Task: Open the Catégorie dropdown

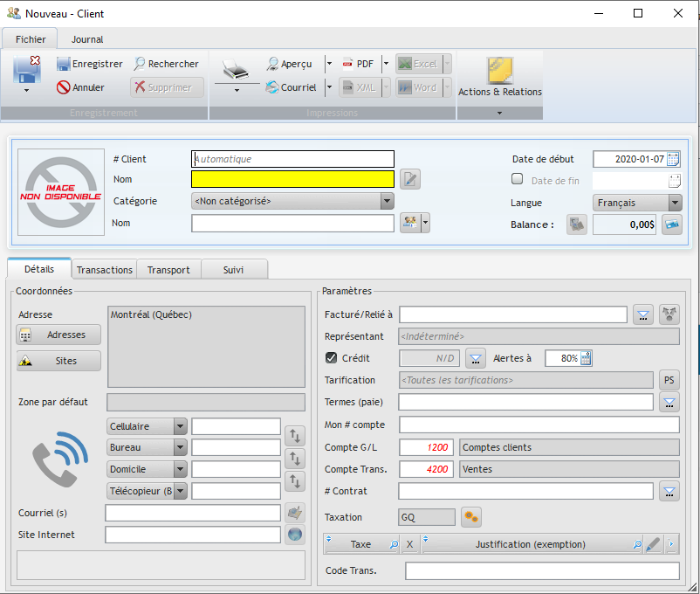Action: (x=386, y=201)
